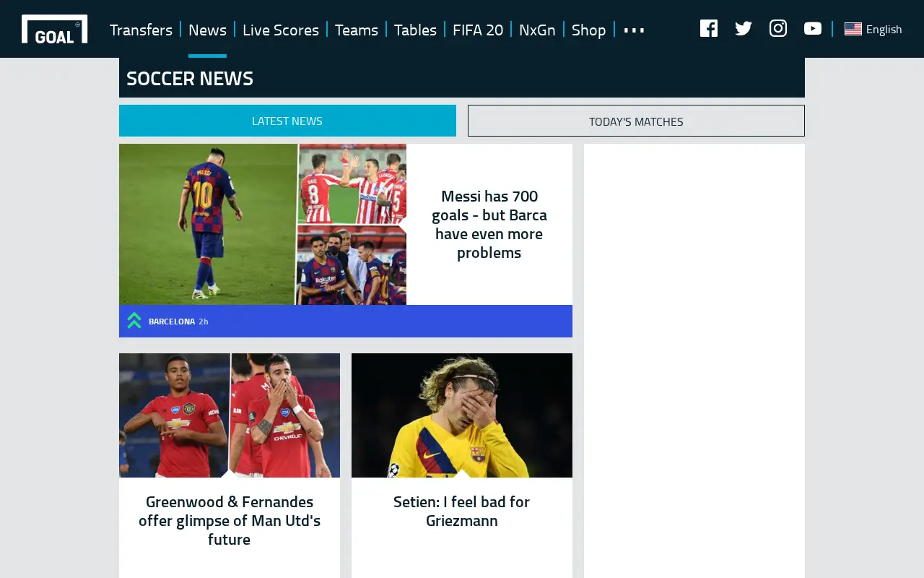Image resolution: width=924 pixels, height=578 pixels.
Task: Click the Messi and Atletico article image
Action: click(x=263, y=224)
